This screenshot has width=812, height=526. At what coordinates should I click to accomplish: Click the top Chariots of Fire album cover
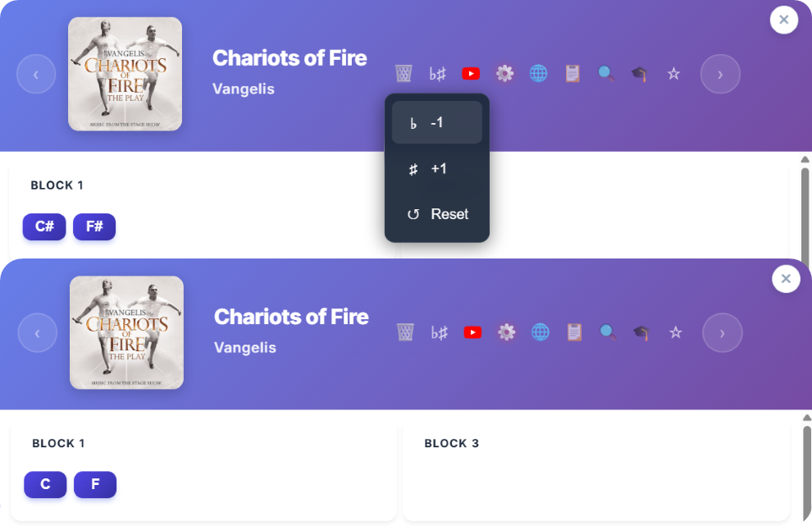click(x=125, y=74)
